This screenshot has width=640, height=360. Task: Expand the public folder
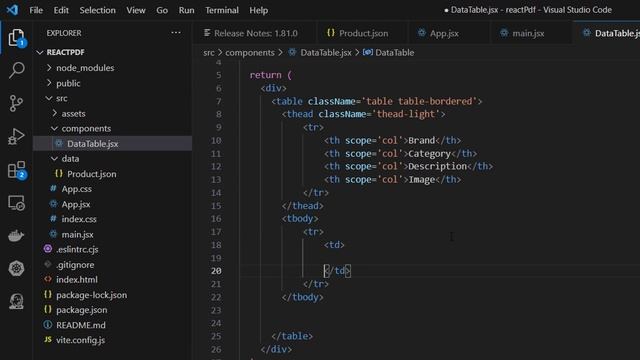[x=49, y=83]
